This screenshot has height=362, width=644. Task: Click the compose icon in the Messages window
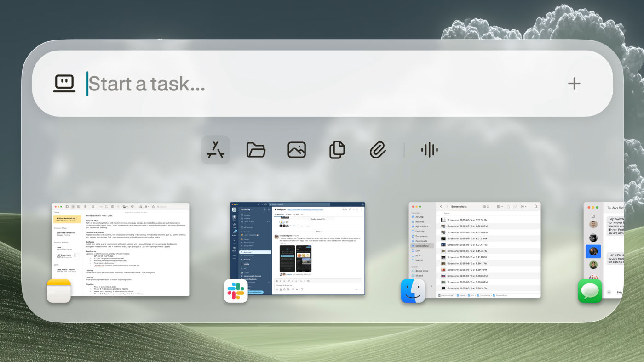pos(593,216)
